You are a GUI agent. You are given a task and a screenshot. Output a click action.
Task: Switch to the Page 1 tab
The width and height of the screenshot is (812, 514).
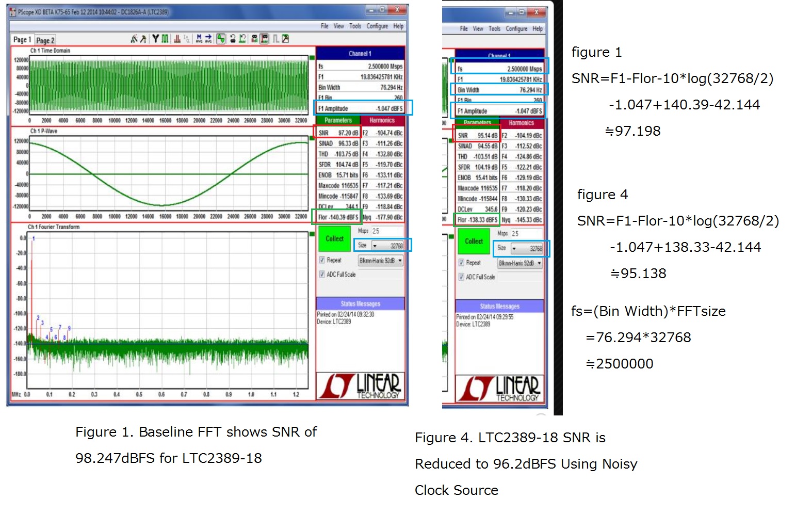(x=22, y=39)
